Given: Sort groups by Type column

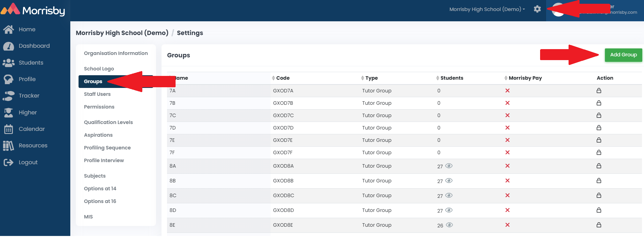Looking at the screenshot, I should 370,78.
